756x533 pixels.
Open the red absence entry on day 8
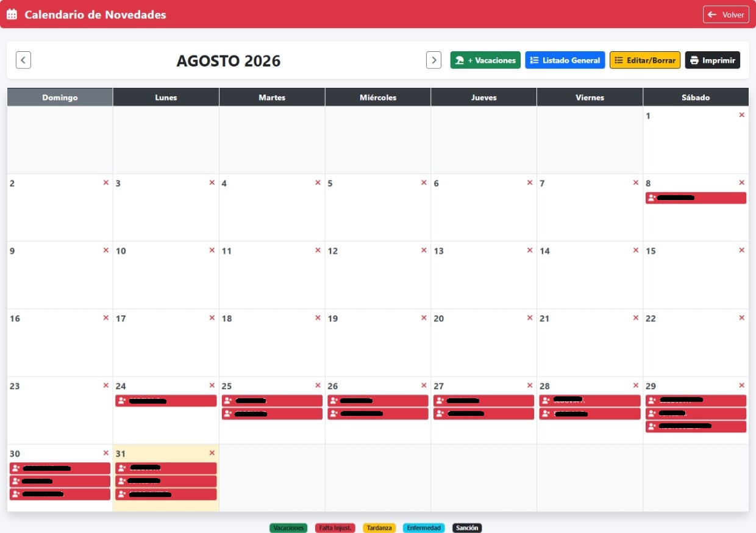pos(696,198)
